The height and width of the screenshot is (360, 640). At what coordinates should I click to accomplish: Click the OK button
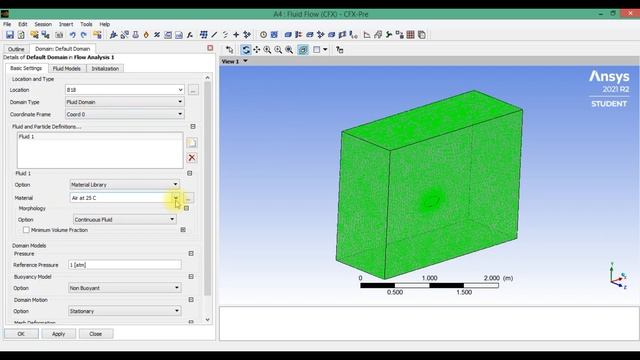[21, 334]
